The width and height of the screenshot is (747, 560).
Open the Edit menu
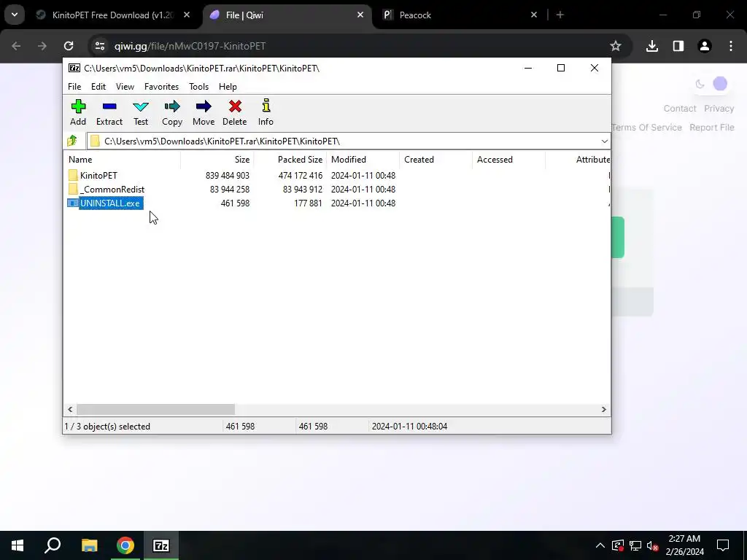pos(98,87)
